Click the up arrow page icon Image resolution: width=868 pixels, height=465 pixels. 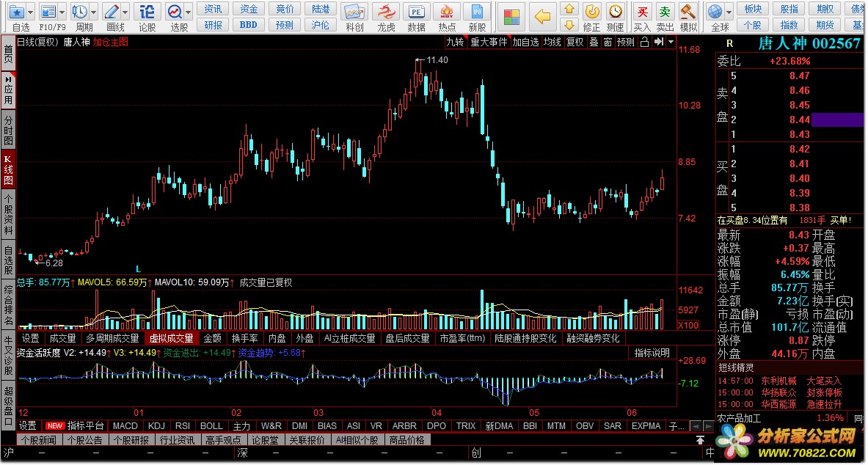tap(569, 9)
